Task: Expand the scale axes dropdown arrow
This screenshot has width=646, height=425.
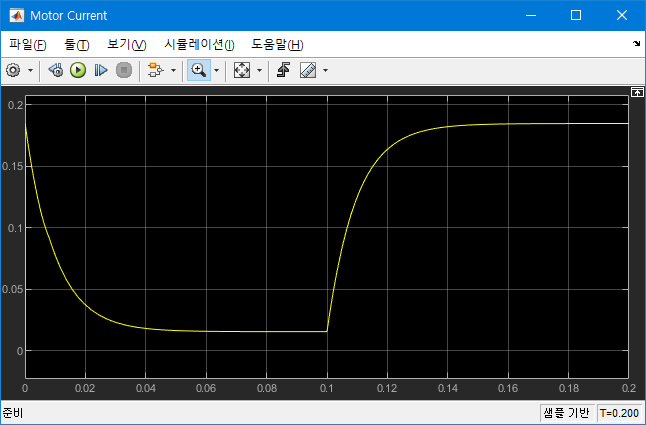Action: [260, 70]
